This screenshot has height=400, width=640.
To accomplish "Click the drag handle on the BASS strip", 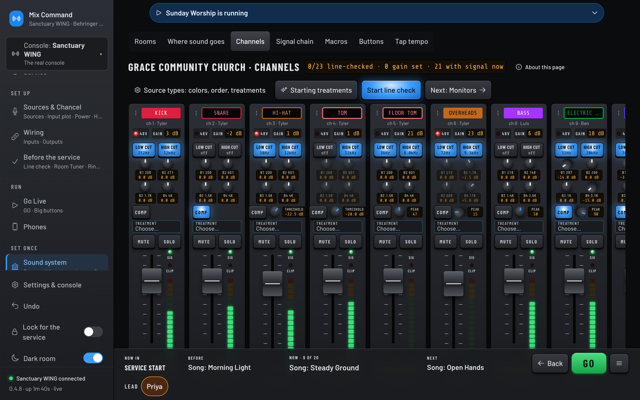I will coord(498,113).
